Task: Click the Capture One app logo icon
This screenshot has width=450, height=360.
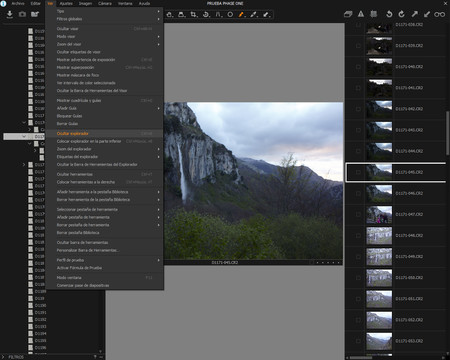Action: tap(3, 3)
